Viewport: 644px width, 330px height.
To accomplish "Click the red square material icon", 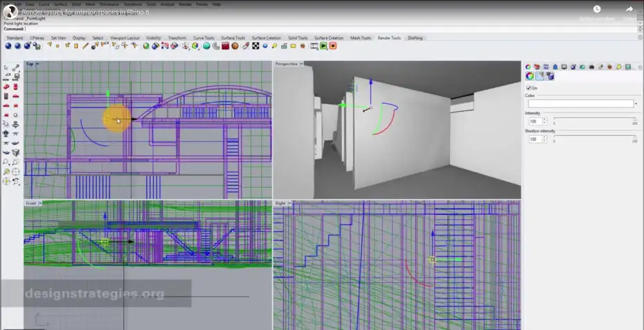I will (x=225, y=46).
